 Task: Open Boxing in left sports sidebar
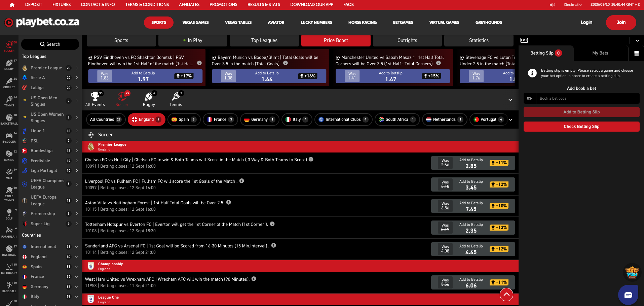(x=9, y=156)
